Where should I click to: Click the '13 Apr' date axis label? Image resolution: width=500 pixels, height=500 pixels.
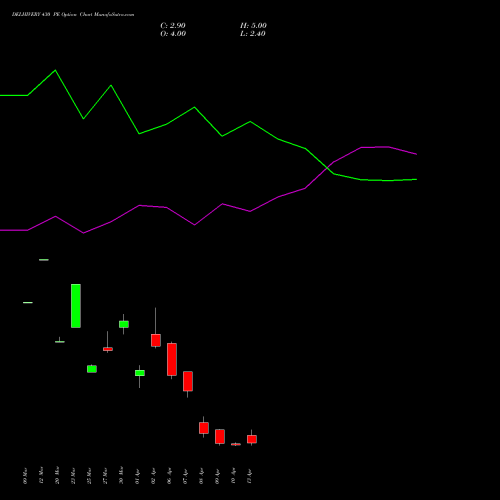tap(249, 477)
